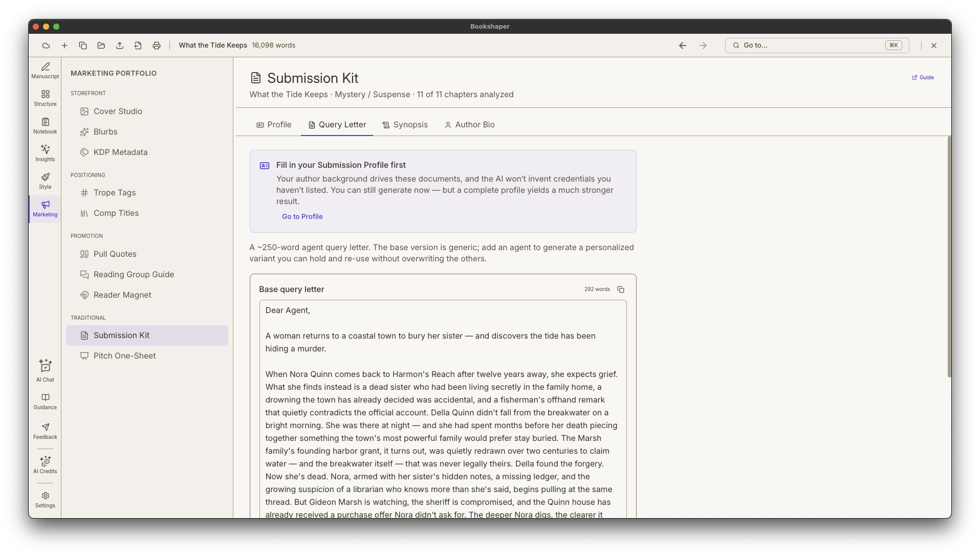Go back with the left arrow
This screenshot has height=556, width=980.
683,46
